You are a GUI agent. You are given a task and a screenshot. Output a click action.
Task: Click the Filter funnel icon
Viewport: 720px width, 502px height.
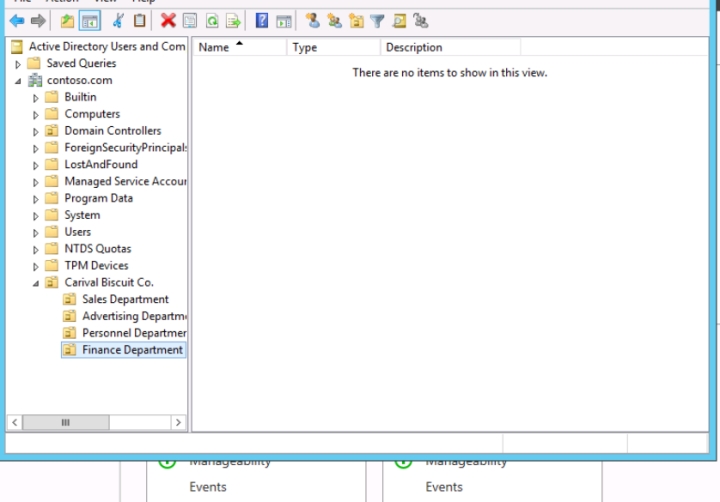click(x=378, y=21)
